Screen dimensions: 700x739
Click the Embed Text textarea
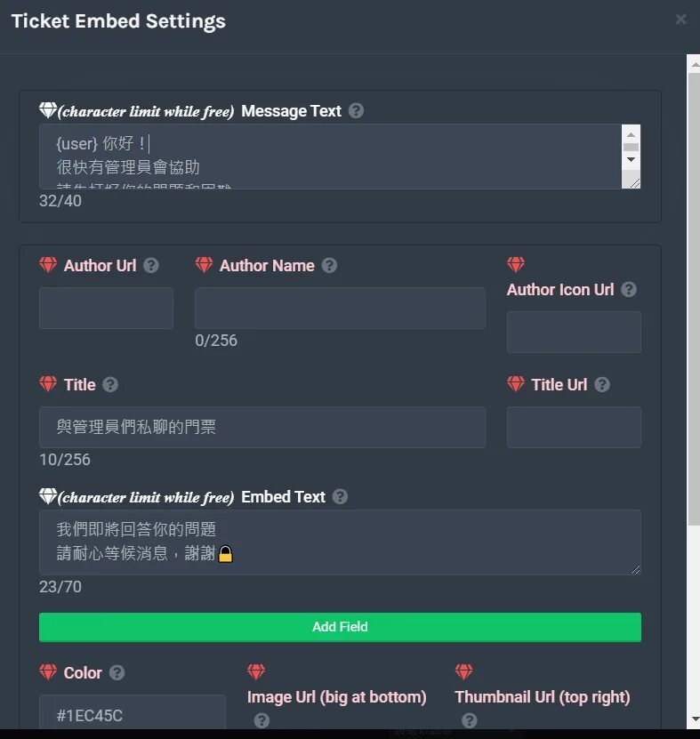[x=340, y=542]
